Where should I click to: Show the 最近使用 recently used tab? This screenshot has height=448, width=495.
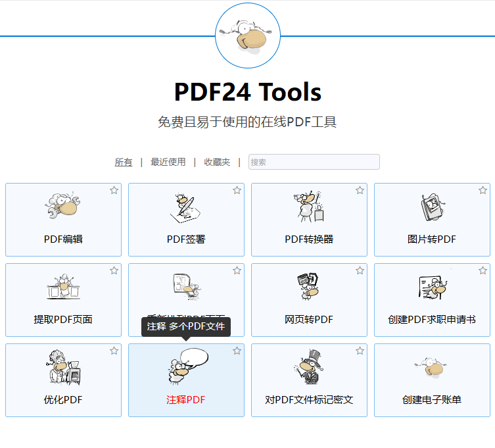[168, 162]
